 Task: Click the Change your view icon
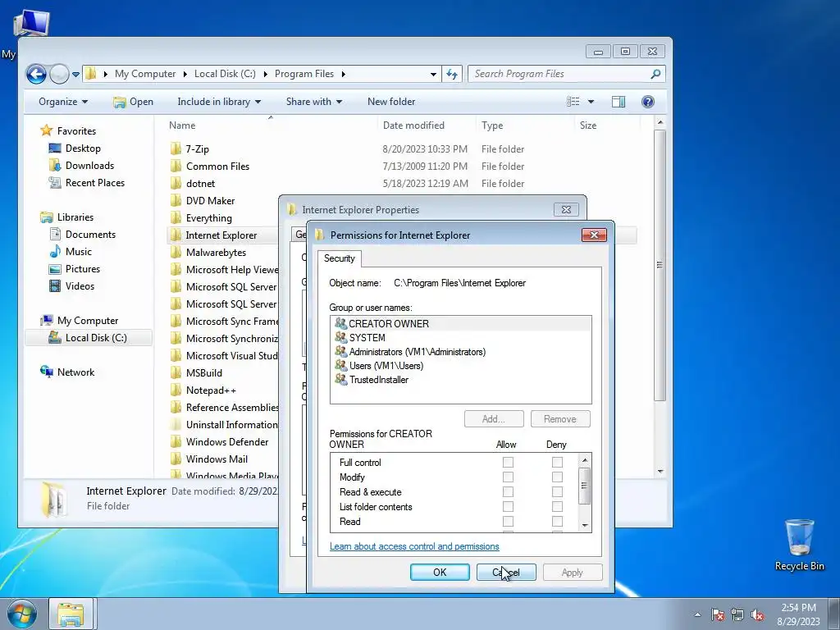click(573, 102)
